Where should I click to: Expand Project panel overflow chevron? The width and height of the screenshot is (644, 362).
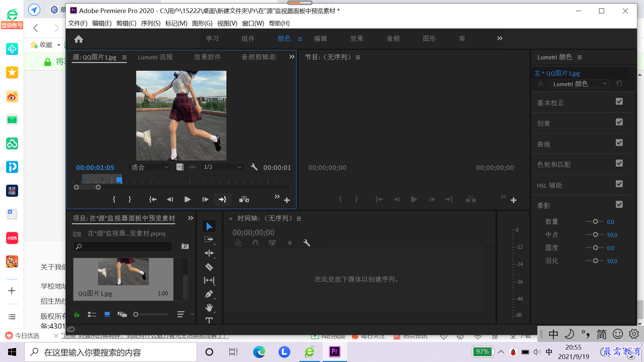[x=191, y=218]
